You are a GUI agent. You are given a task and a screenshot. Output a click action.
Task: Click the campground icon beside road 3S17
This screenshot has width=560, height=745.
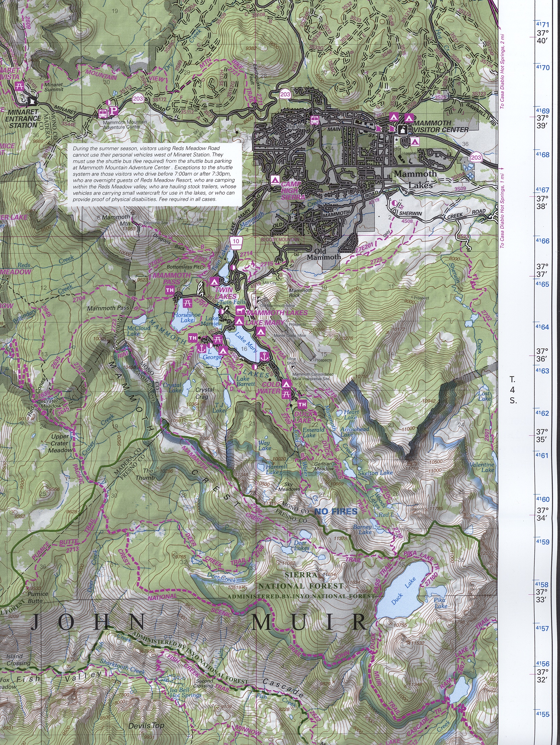[393, 117]
